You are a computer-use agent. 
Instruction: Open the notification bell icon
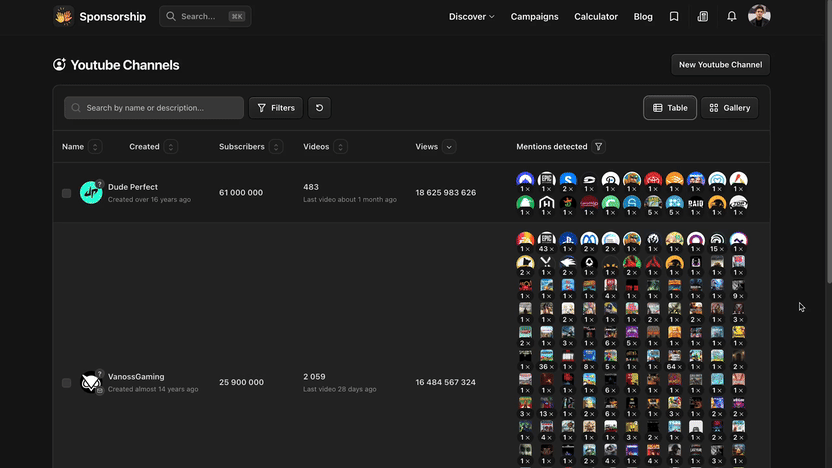tap(732, 16)
